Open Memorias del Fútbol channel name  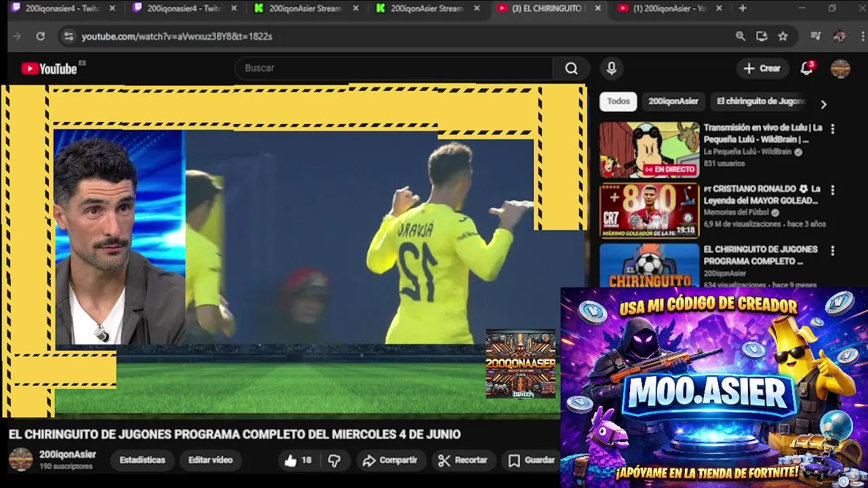736,213
